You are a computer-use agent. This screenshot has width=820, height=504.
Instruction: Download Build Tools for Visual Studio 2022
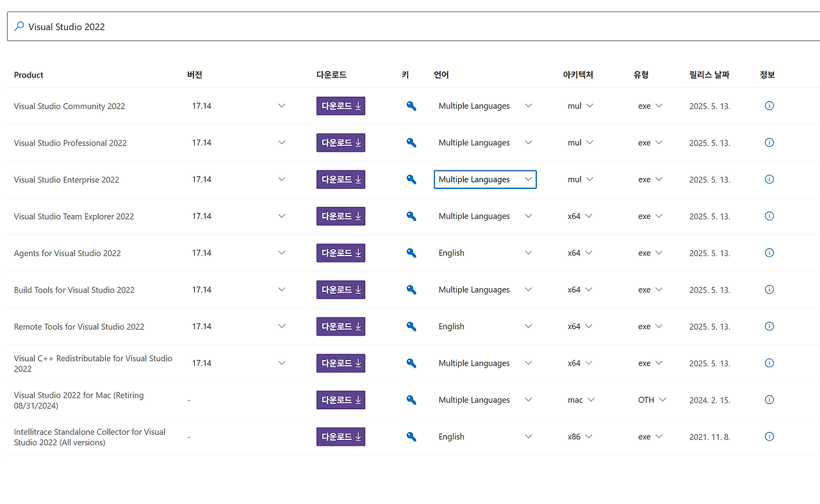click(x=341, y=289)
